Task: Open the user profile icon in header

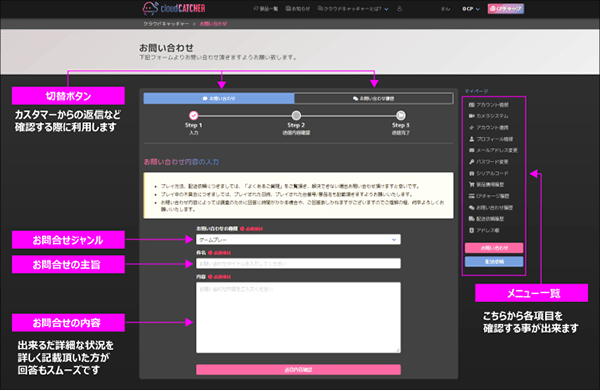Action: coord(399,8)
